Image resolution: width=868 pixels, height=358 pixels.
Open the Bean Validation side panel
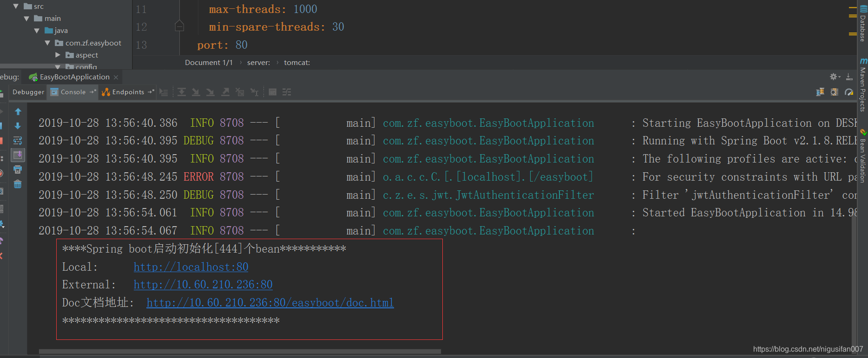tap(863, 156)
